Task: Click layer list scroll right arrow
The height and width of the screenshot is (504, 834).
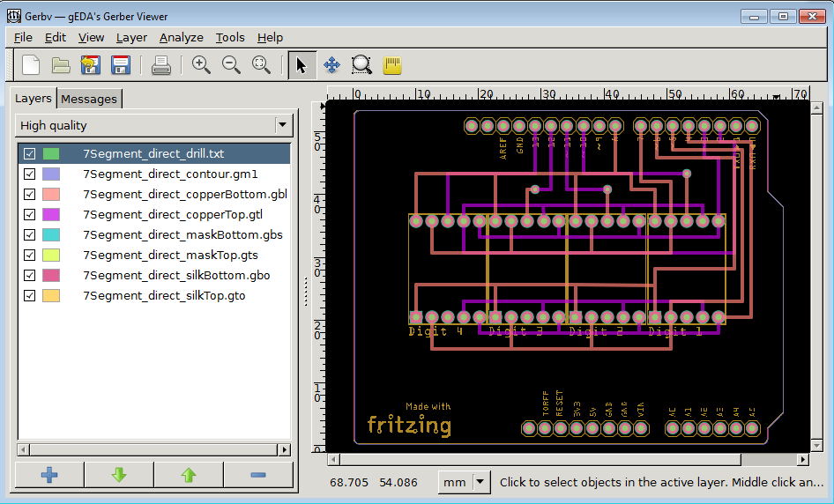Action: (285, 449)
